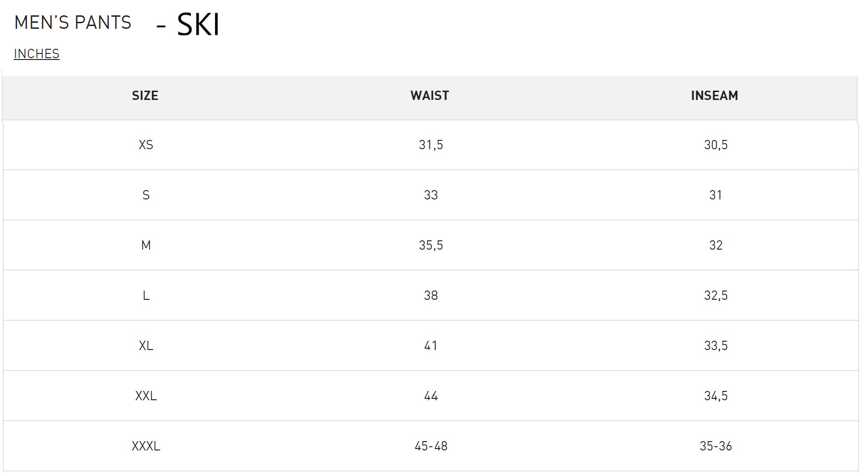
Task: Select the XS size cell
Action: (146, 145)
